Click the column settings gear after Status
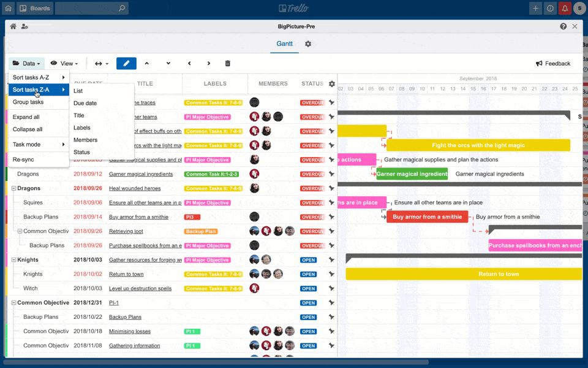 coord(332,84)
